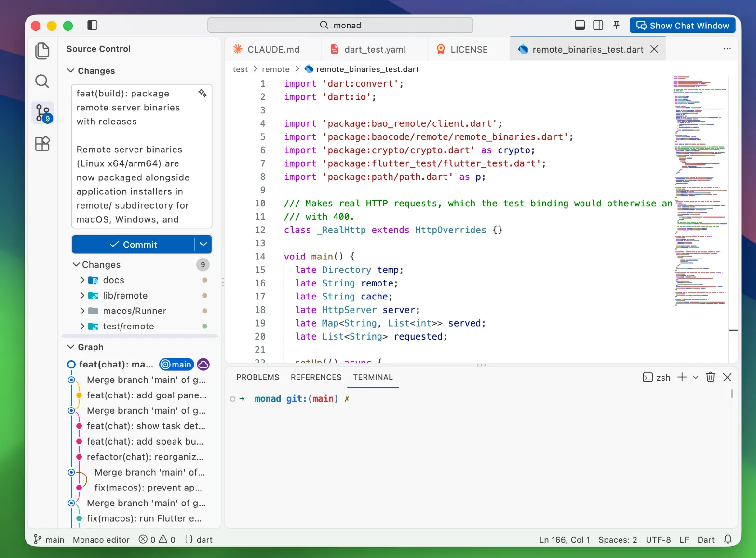Toggle the primary sidebar visibility

92,25
